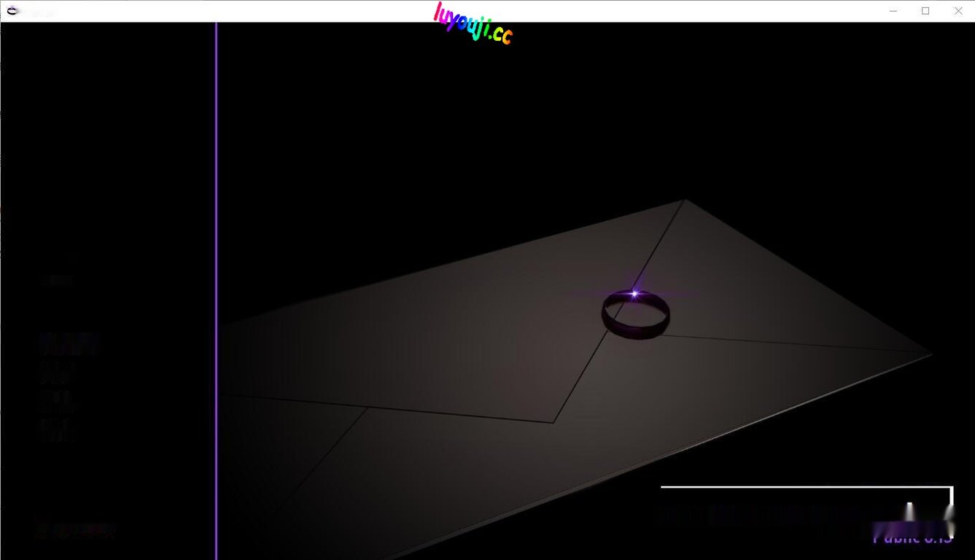
Task: Click the purple sparkle on the ring
Action: [634, 294]
